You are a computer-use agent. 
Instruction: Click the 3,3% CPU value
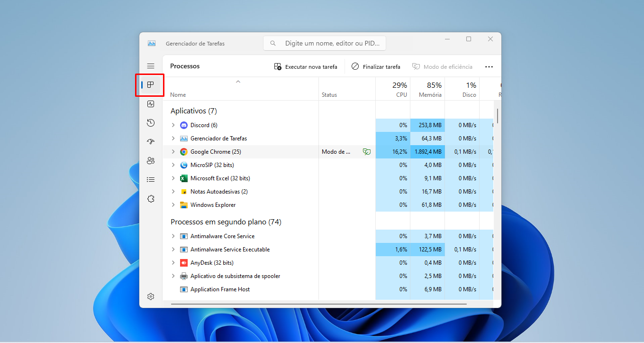pyautogui.click(x=401, y=139)
